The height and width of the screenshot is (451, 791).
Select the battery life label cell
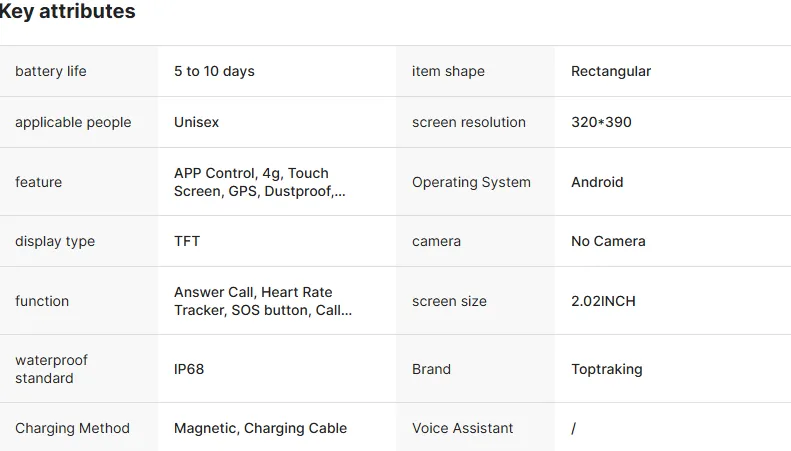point(79,71)
